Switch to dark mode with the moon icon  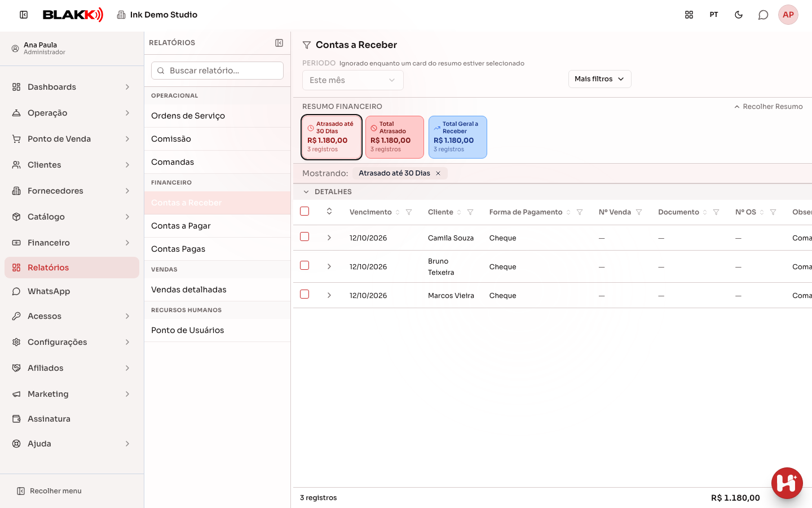pos(739,15)
